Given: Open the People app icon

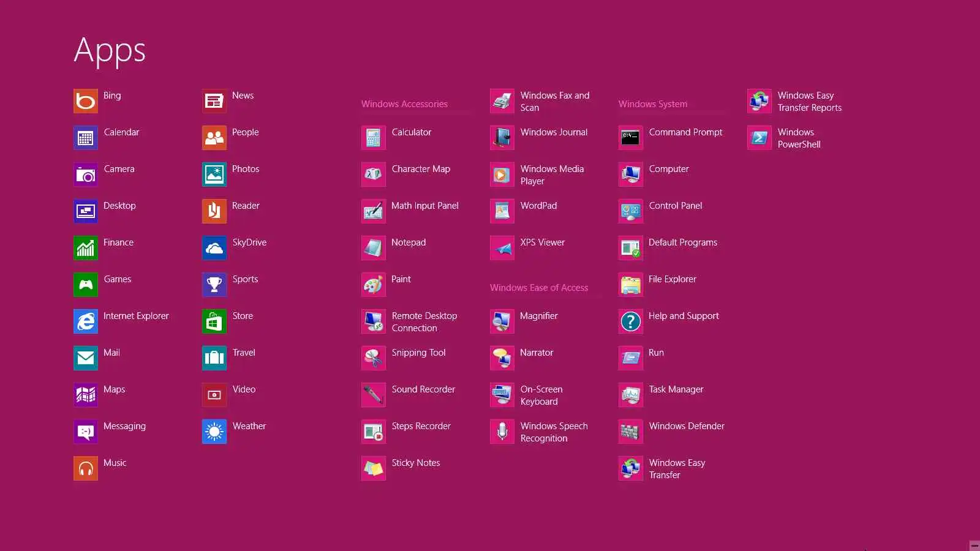Looking at the screenshot, I should pyautogui.click(x=214, y=138).
